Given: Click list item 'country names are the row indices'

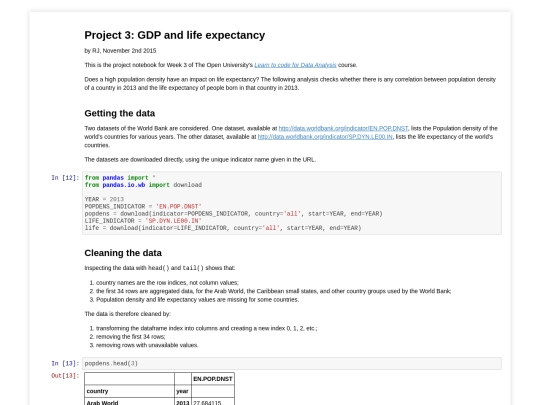Looking at the screenshot, I should (167, 283).
